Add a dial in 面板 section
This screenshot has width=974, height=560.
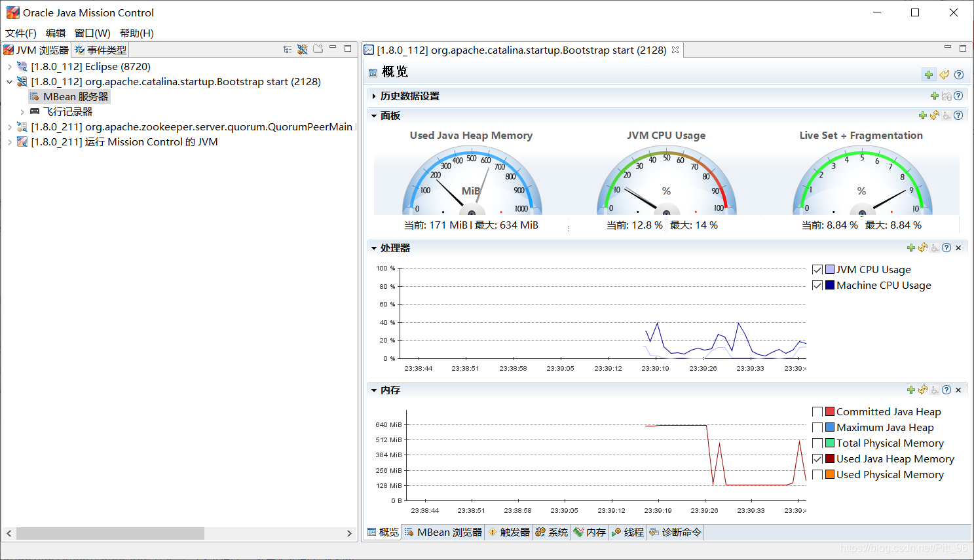coord(923,115)
